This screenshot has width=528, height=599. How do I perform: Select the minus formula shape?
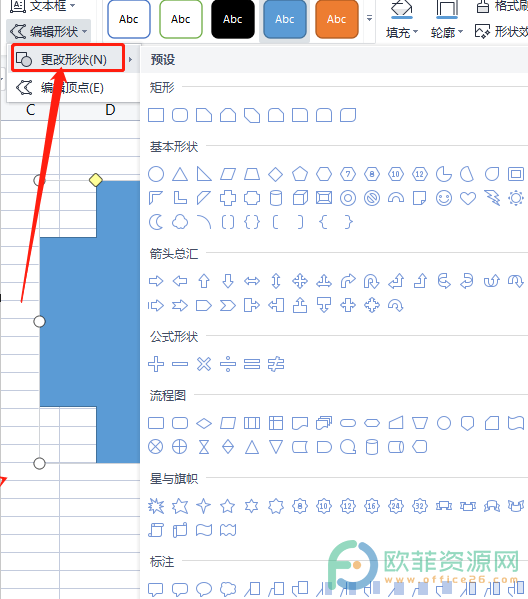click(x=180, y=364)
